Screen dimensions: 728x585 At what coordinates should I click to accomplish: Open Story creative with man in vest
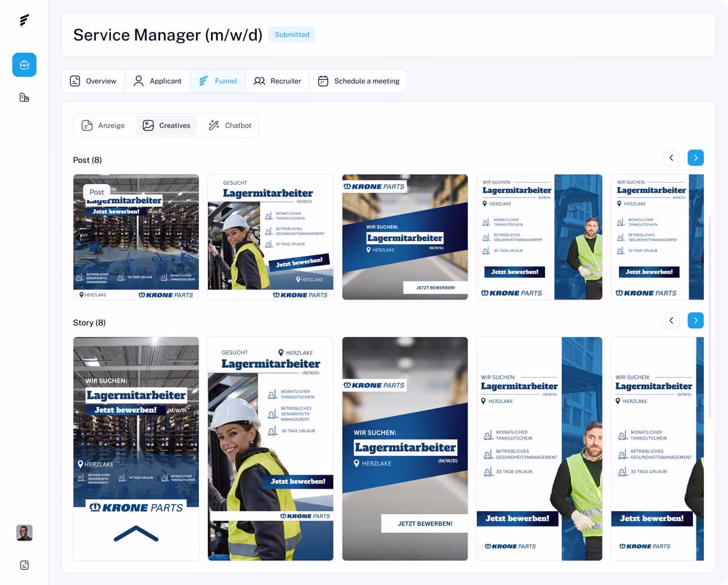(539, 449)
